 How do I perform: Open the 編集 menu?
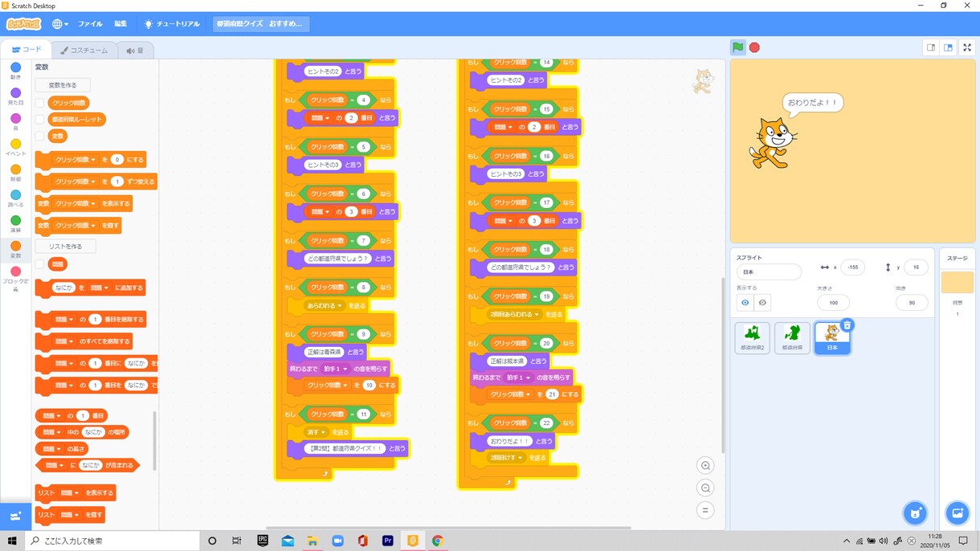(120, 24)
